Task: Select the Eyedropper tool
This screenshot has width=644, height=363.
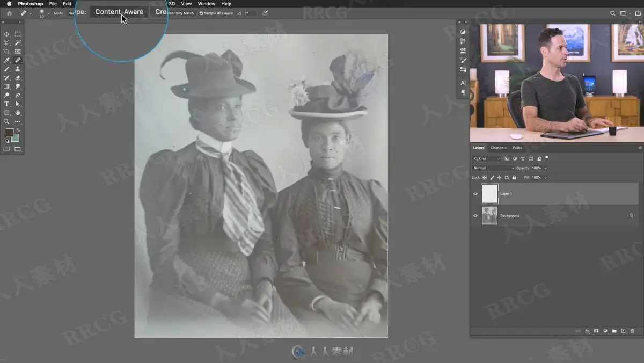Action: point(6,60)
